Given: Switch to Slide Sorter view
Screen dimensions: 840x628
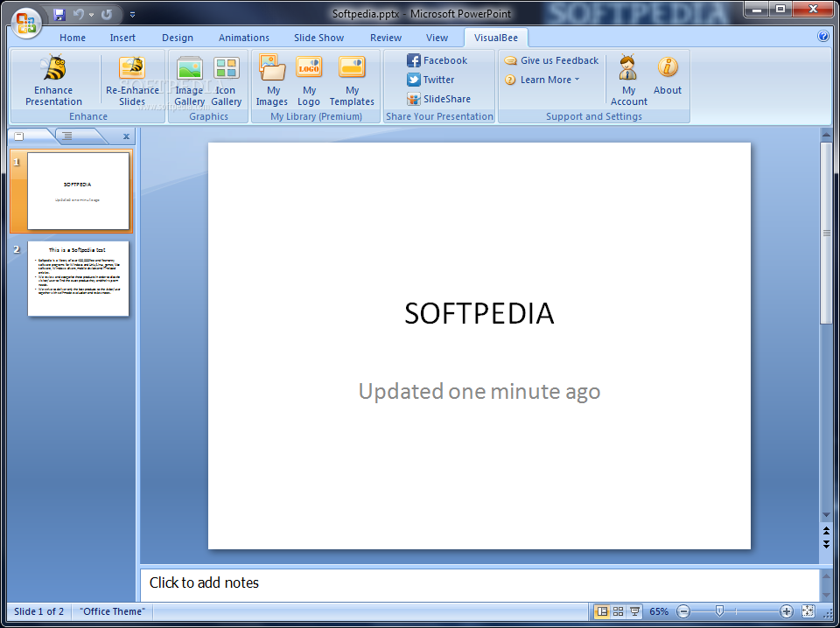Looking at the screenshot, I should tap(619, 611).
